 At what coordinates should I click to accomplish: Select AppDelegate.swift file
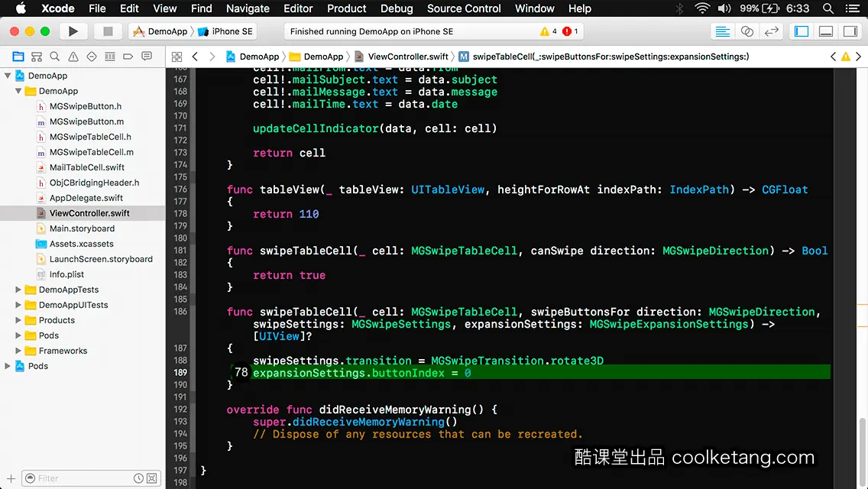tap(86, 198)
